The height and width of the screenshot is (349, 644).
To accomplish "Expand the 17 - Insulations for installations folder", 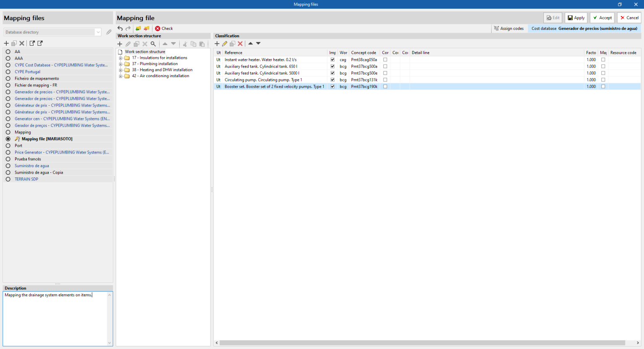I will click(121, 58).
